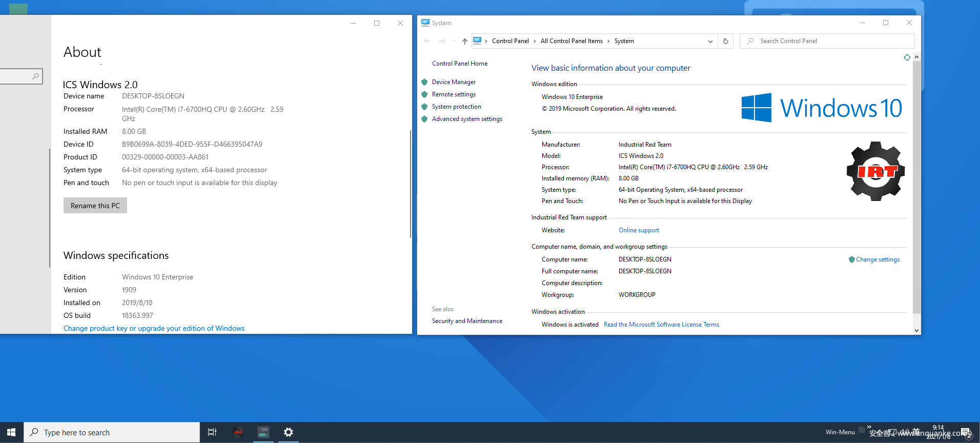Select Model value ICS Windows 2.0
The image size is (980, 443).
pos(641,156)
